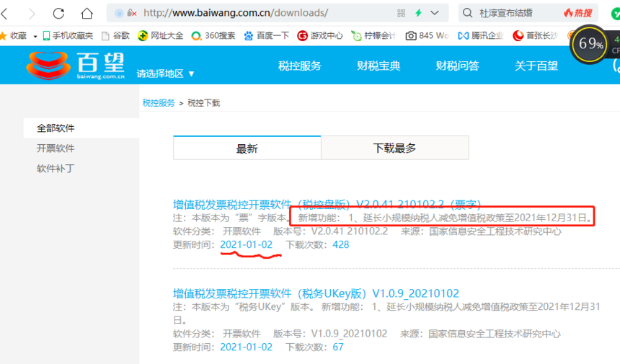The image size is (620, 364).
Task: Open 税控服务 in the top navigation
Action: pos(299,66)
